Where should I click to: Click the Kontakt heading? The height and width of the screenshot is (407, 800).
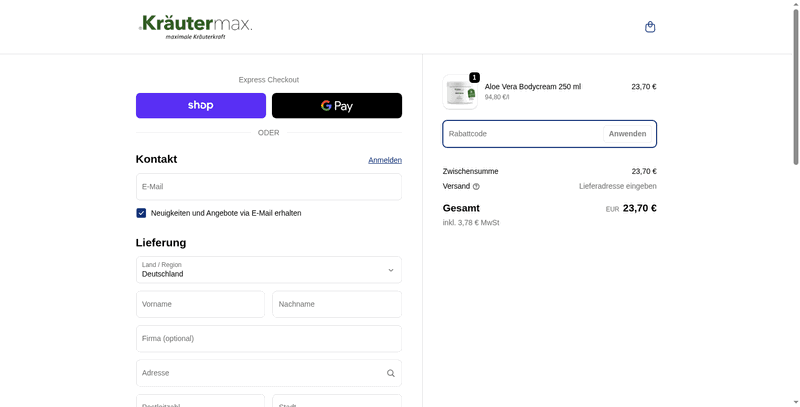click(x=157, y=159)
